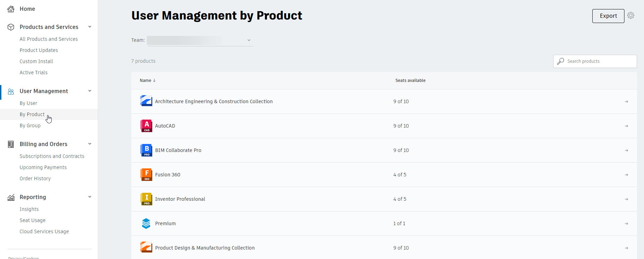Click the arrow in the AutoCAD row
The image size is (644, 259).
click(627, 126)
